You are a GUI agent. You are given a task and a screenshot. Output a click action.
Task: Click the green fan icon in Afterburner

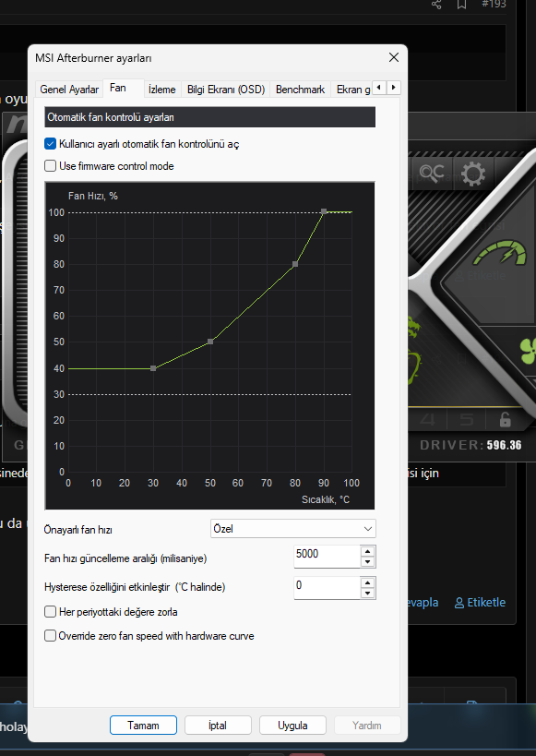529,351
